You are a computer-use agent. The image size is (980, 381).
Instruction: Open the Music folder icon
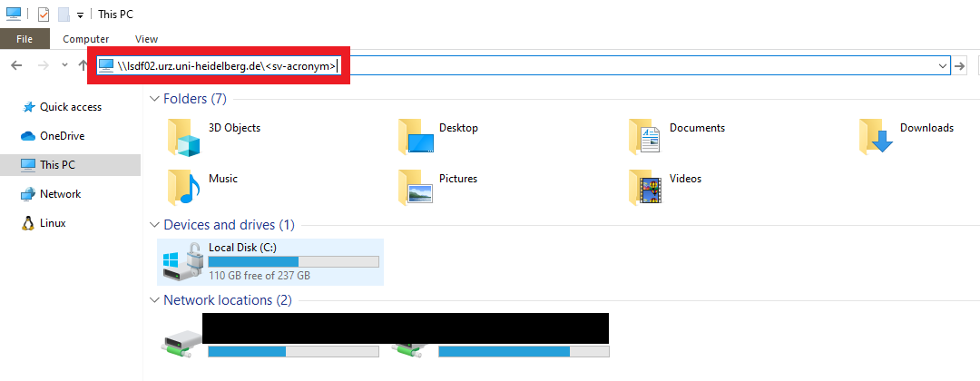click(x=183, y=188)
